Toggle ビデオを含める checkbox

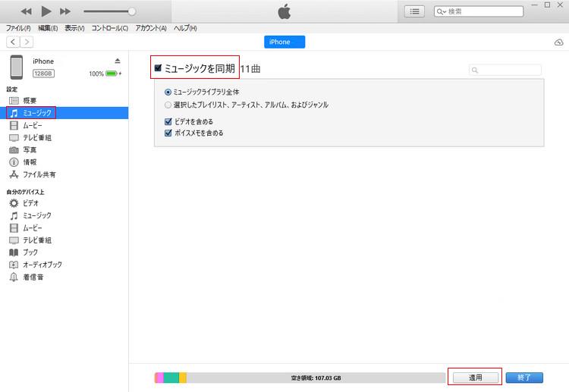coord(168,121)
